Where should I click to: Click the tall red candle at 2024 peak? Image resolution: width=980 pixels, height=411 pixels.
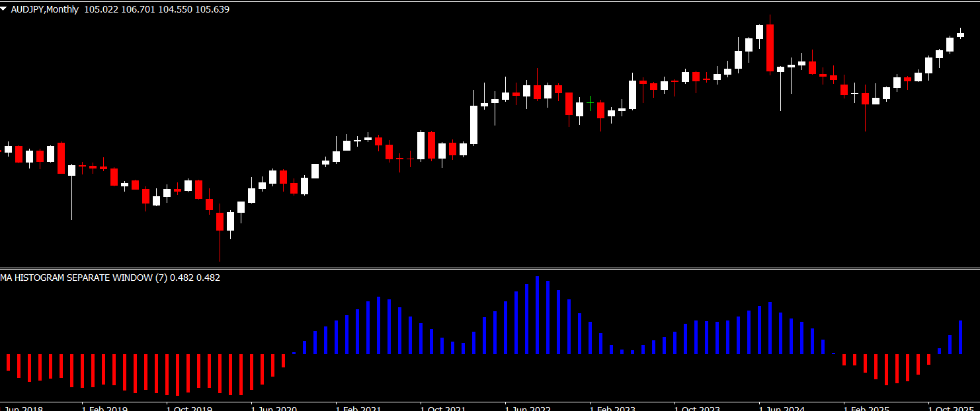[770, 47]
